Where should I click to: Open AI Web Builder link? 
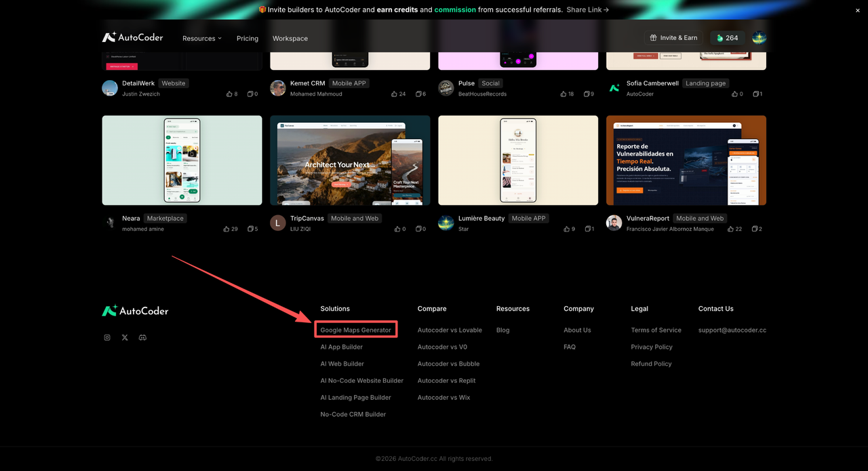tap(342, 364)
